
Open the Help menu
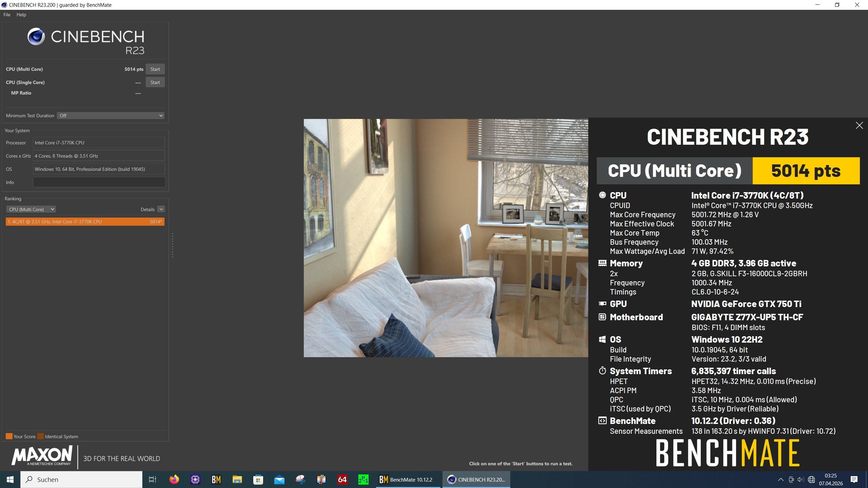[21, 15]
